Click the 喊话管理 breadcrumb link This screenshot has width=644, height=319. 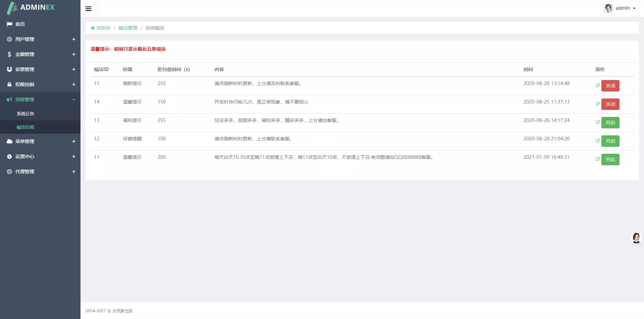pyautogui.click(x=128, y=28)
